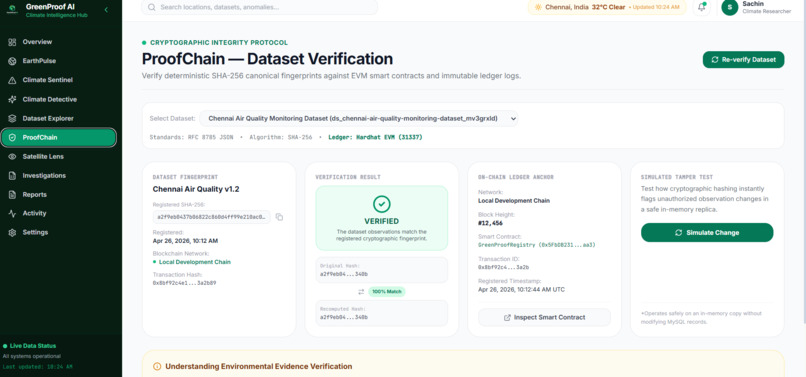Open the Reports section
806x377 pixels.
(x=59, y=195)
